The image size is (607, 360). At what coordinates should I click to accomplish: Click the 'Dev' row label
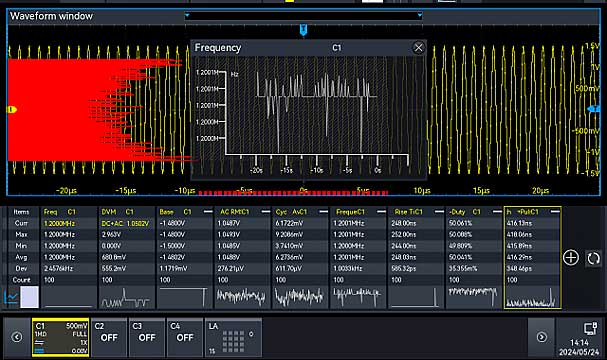click(21, 268)
